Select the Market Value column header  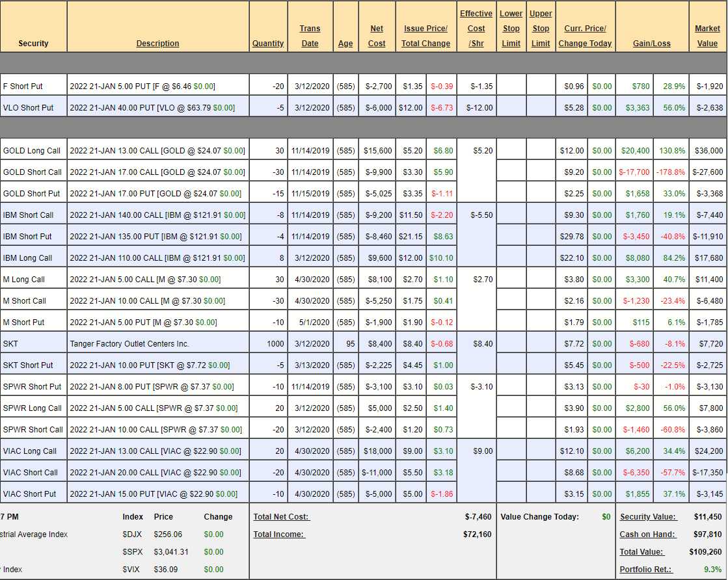pos(707,36)
